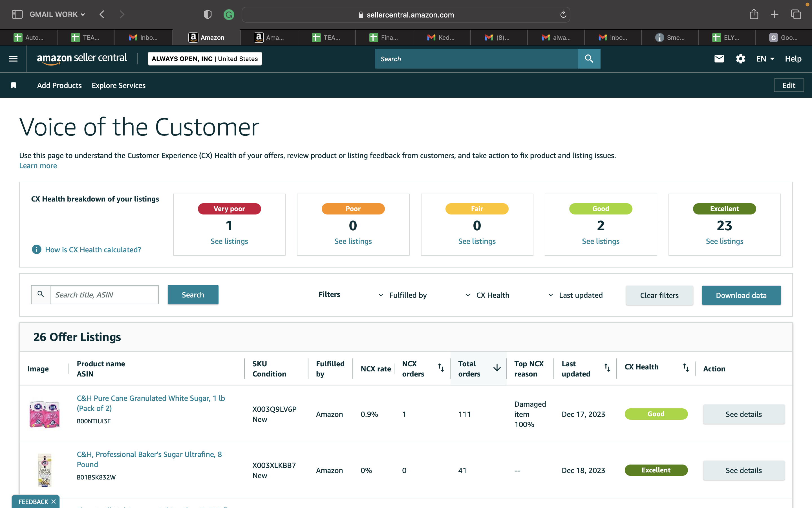The image size is (812, 508).
Task: Toggle the Safari sidebar icon
Action: coord(17,14)
